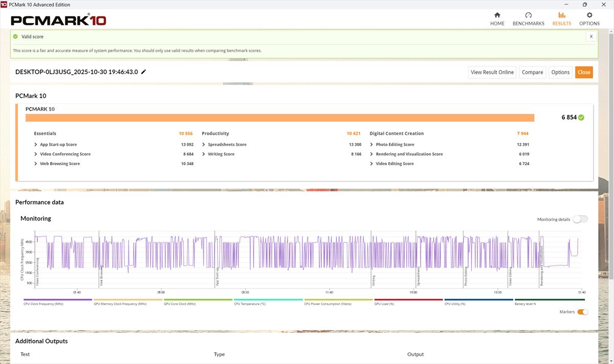Click the Rendering and Visualization chart marker
The image size is (614, 364).
click(x=541, y=266)
